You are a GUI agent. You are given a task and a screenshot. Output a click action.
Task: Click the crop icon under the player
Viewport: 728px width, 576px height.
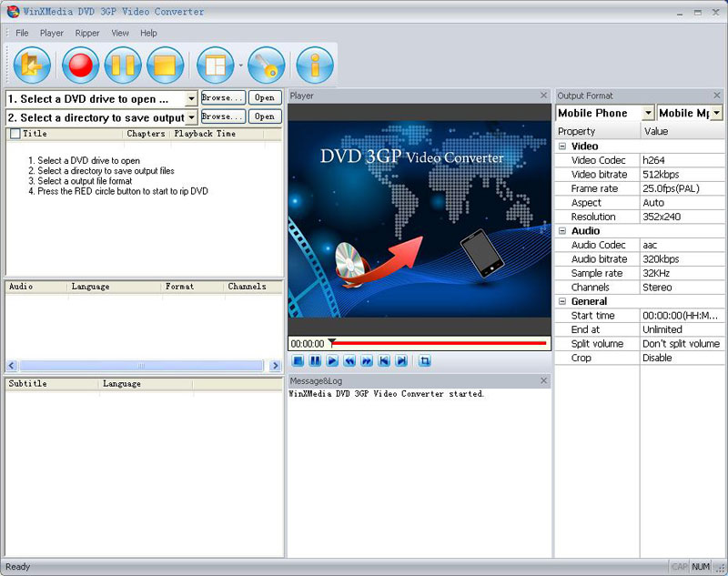[x=424, y=360]
